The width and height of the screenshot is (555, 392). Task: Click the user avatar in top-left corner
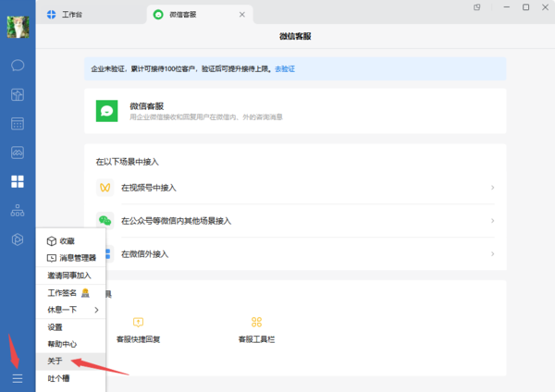click(18, 27)
